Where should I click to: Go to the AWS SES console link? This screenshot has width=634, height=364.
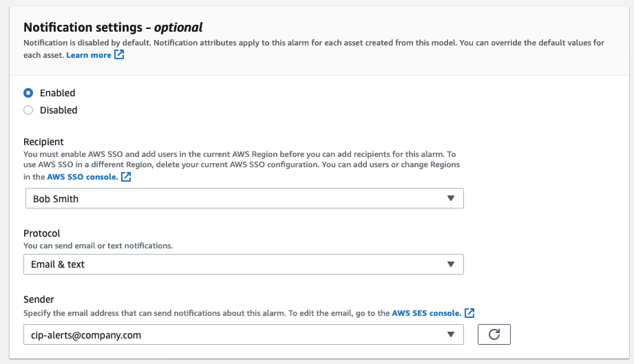(x=426, y=313)
